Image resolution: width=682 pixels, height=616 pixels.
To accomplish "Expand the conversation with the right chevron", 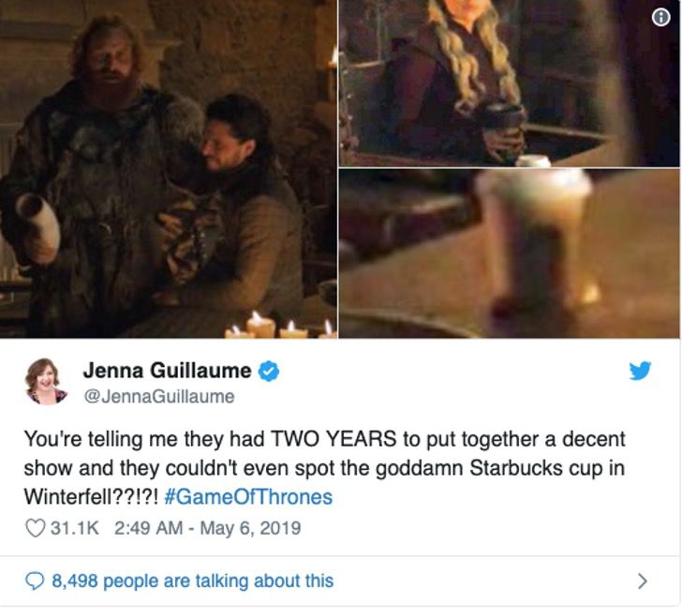I will point(642,580).
